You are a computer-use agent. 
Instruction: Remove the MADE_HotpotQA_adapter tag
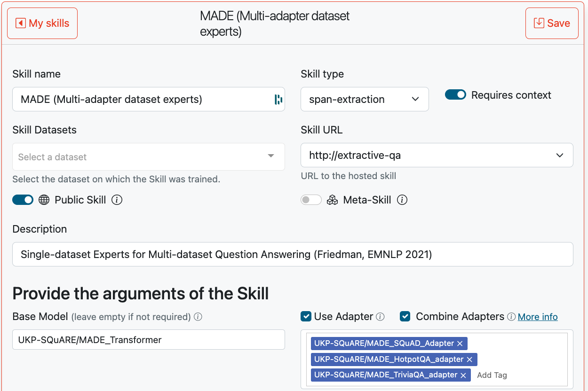[x=469, y=360]
